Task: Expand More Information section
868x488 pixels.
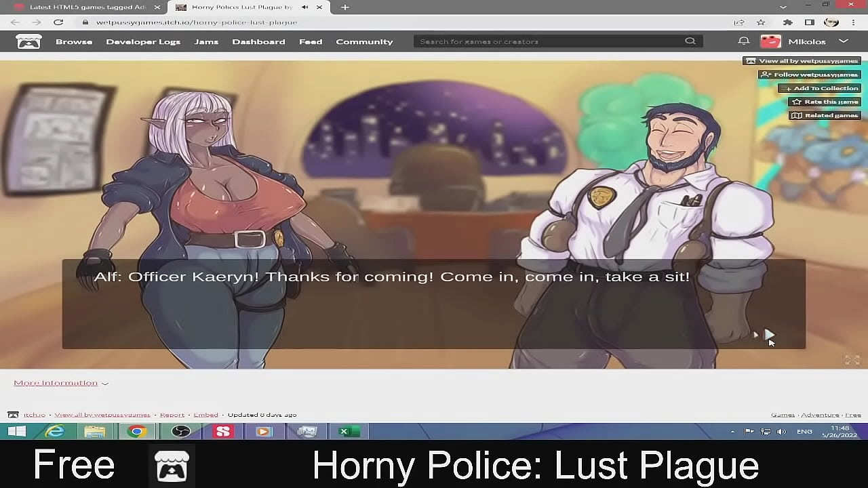Action: click(61, 383)
